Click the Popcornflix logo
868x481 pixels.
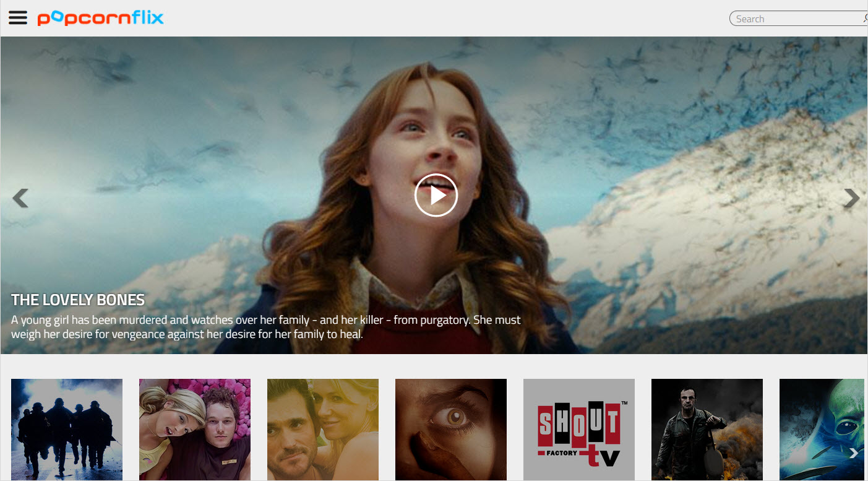(100, 18)
